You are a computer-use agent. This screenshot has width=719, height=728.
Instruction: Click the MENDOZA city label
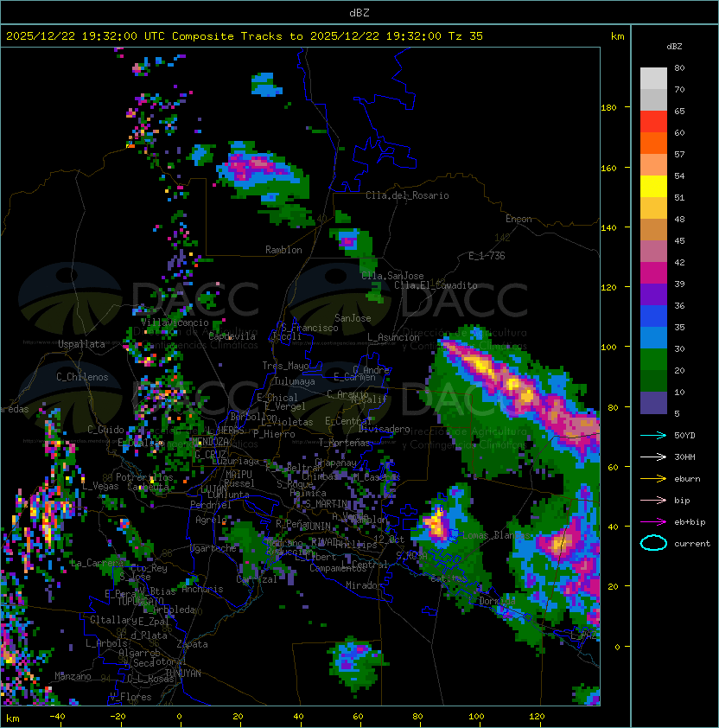point(210,441)
